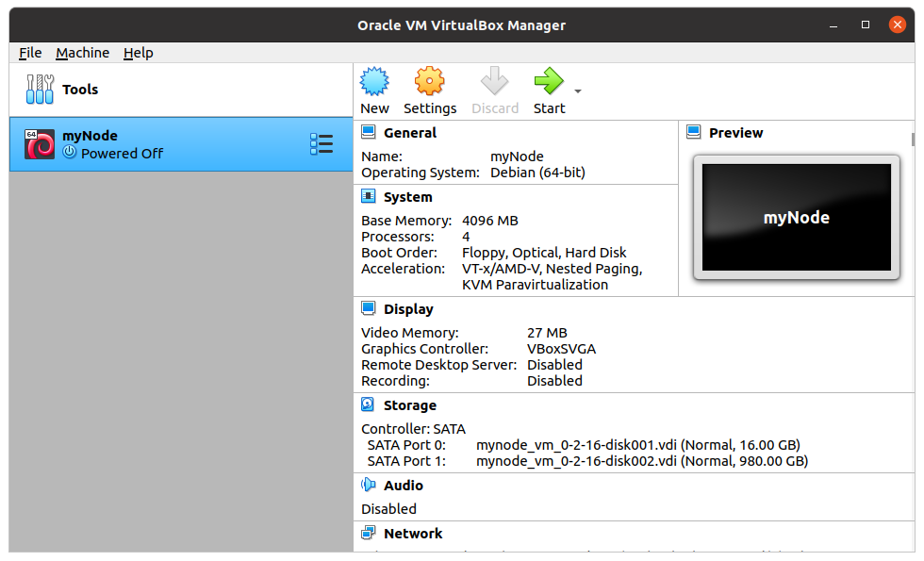Click the Discard toolbar icon
This screenshot has width=924, height=561.
pyautogui.click(x=494, y=81)
